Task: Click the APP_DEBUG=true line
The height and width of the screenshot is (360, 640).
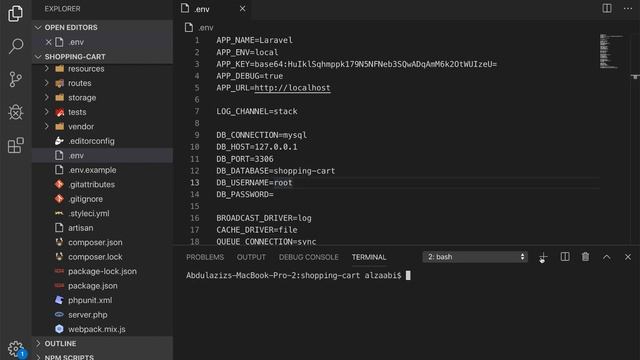Action: coord(249,76)
